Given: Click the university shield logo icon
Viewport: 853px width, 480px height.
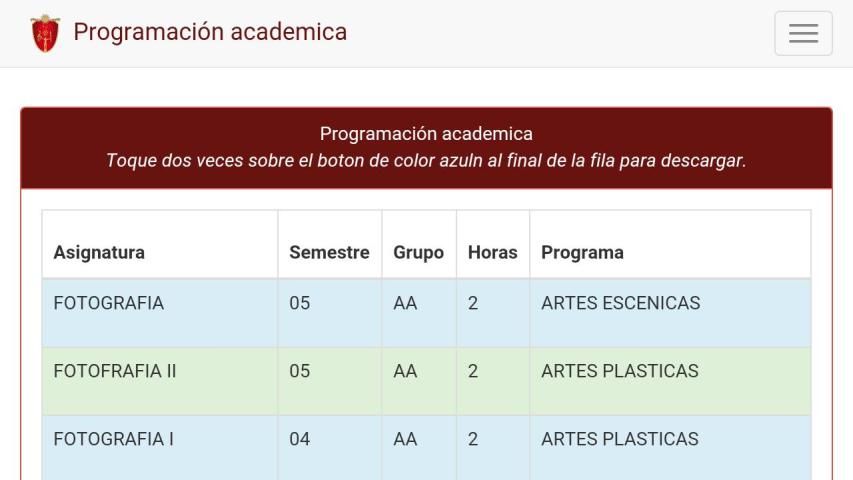Looking at the screenshot, I should pyautogui.click(x=45, y=33).
